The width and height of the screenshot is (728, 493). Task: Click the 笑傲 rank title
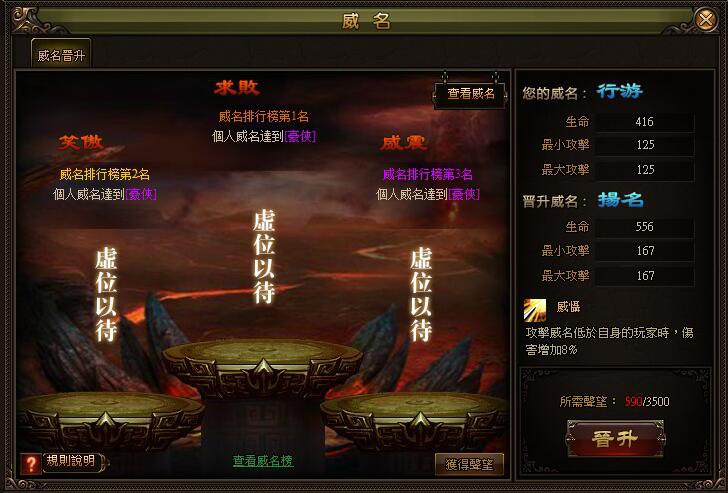(x=80, y=142)
